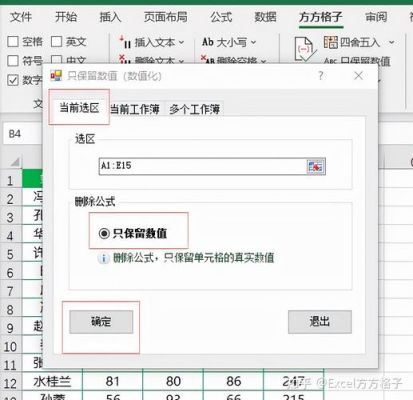Click the 只保留数值 ribbon command

357,61
